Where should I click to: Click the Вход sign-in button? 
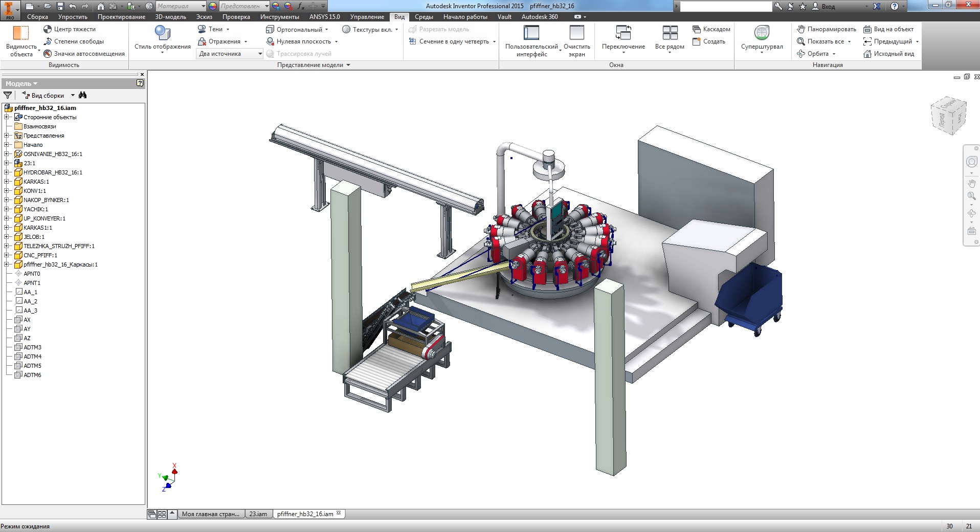[x=824, y=6]
